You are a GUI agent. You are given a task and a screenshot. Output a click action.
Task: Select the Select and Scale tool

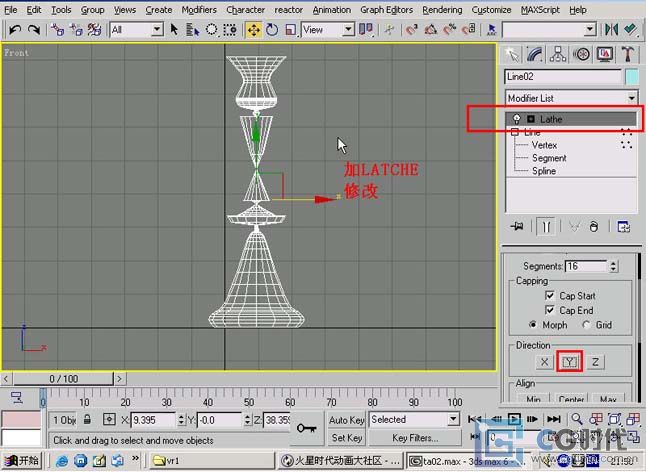pos(290,30)
